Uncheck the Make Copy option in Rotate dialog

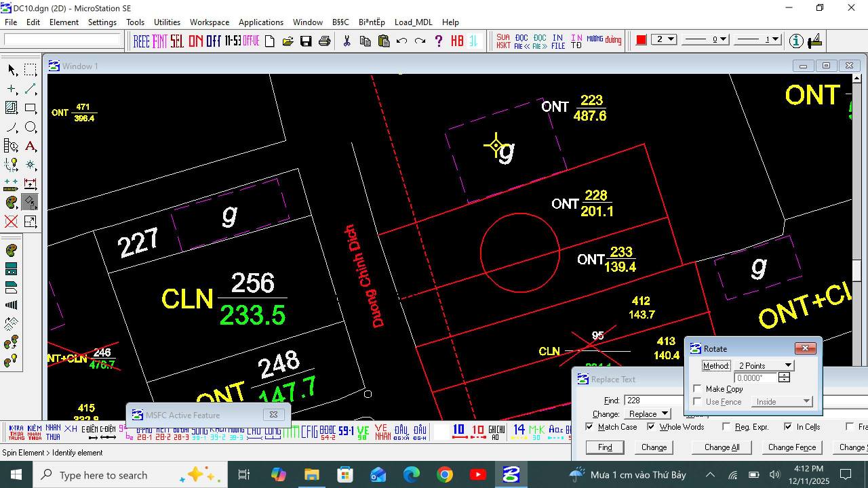tap(697, 388)
